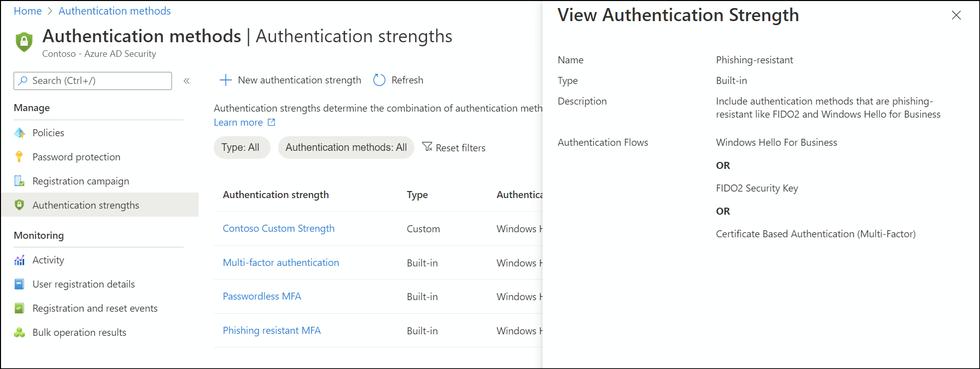Click the Refresh circular arrow icon
This screenshot has width=980, height=369.
379,80
